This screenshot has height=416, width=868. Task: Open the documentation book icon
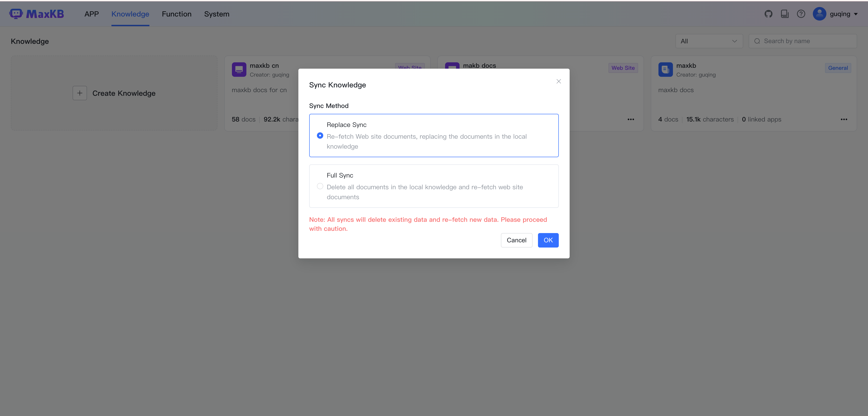(785, 14)
